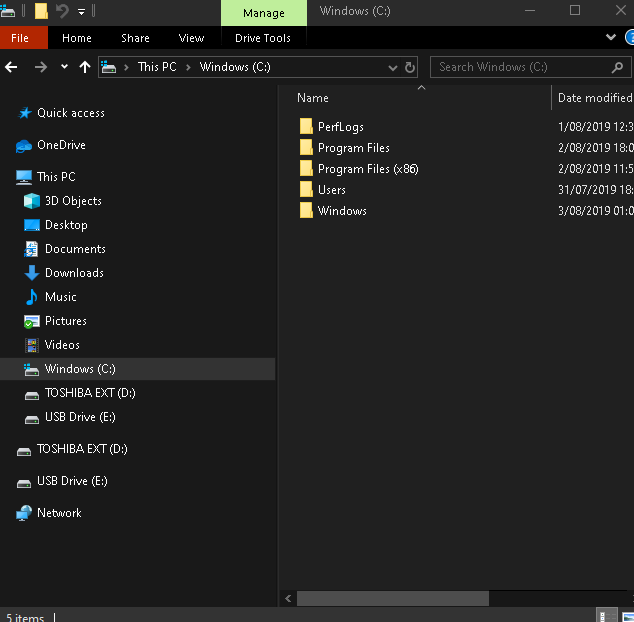Viewport: 634px width, 622px height.
Task: Expand the ribbon with the chevron
Action: tap(611, 37)
